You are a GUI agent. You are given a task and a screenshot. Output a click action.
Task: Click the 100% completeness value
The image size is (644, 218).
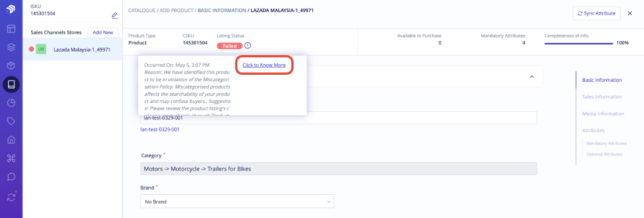tap(623, 43)
